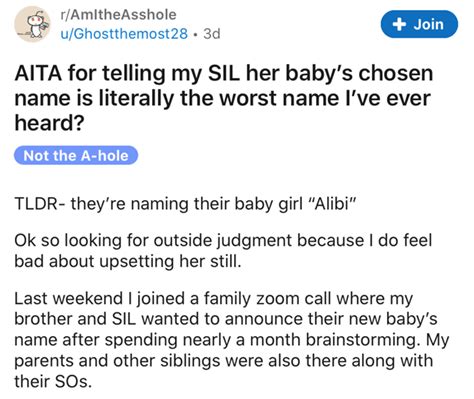
Task: Click "bad about upsetting her still." line
Action: (x=127, y=261)
